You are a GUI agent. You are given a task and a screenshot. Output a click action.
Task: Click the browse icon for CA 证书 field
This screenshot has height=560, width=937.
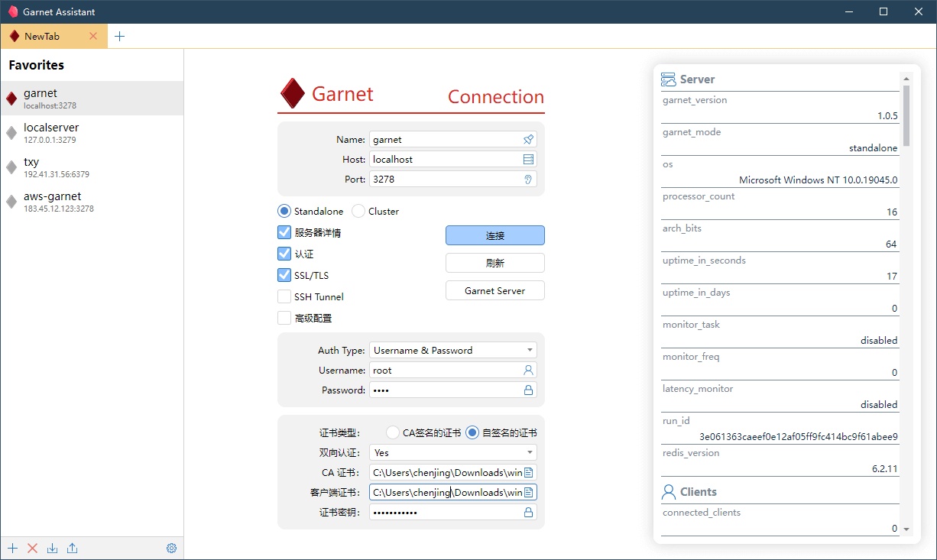[528, 472]
